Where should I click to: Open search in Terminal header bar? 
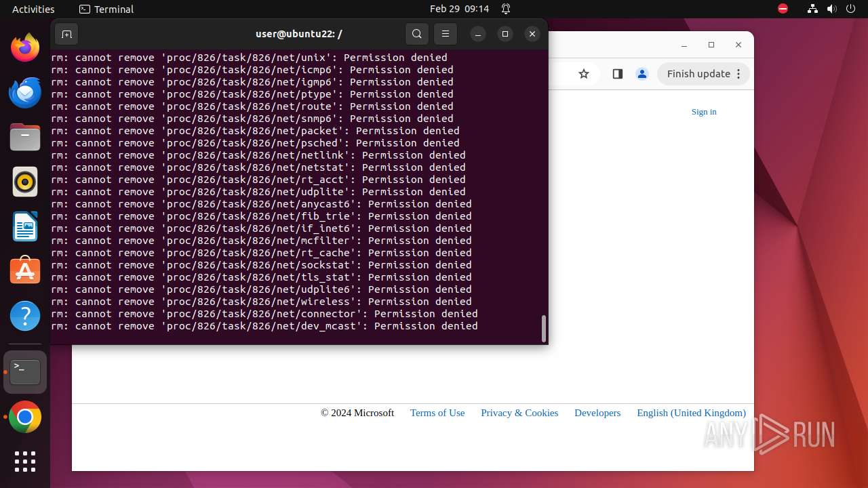pos(417,34)
